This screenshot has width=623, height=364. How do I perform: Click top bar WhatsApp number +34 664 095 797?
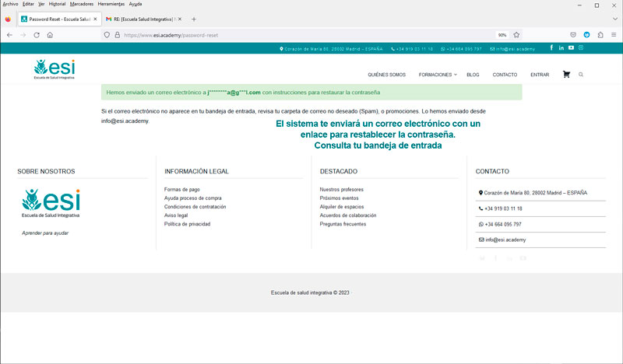(461, 49)
